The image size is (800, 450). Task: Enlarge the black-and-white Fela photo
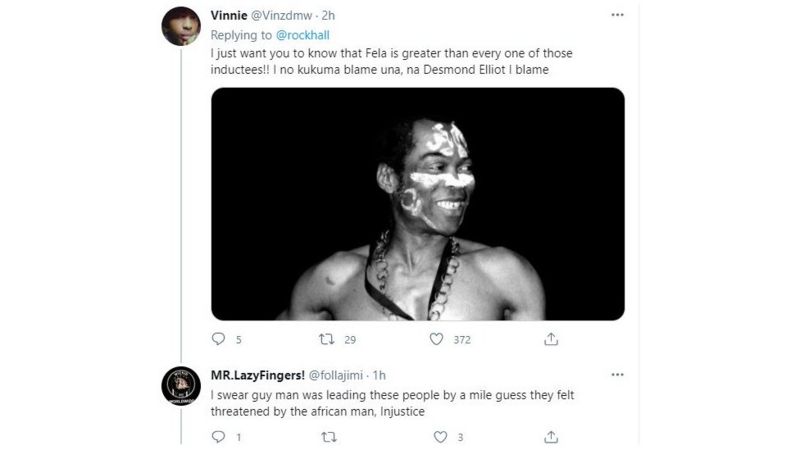click(417, 203)
